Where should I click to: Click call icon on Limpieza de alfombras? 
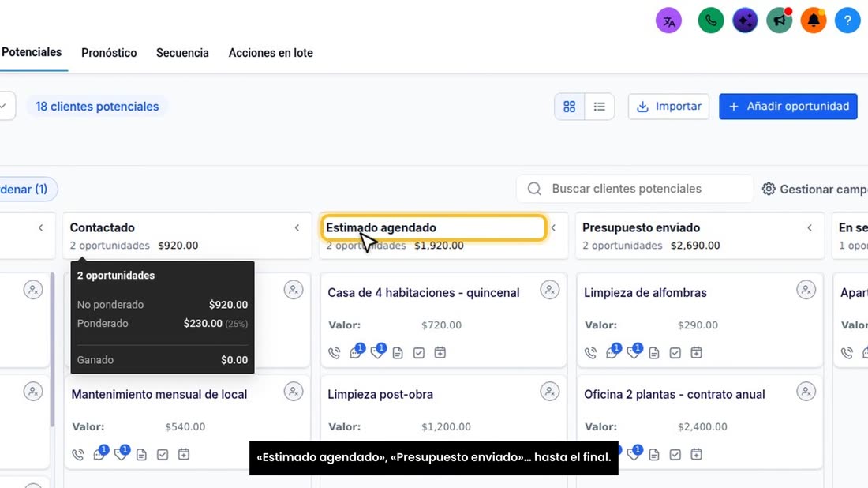point(591,353)
